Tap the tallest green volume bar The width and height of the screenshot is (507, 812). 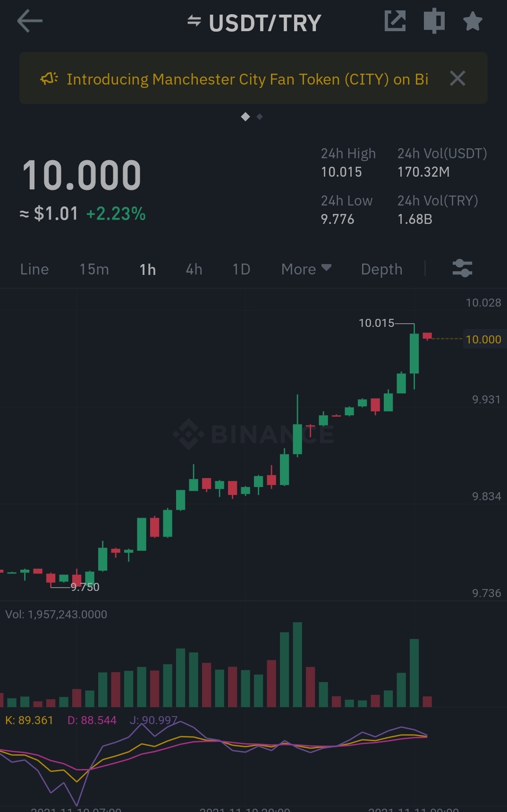click(297, 664)
